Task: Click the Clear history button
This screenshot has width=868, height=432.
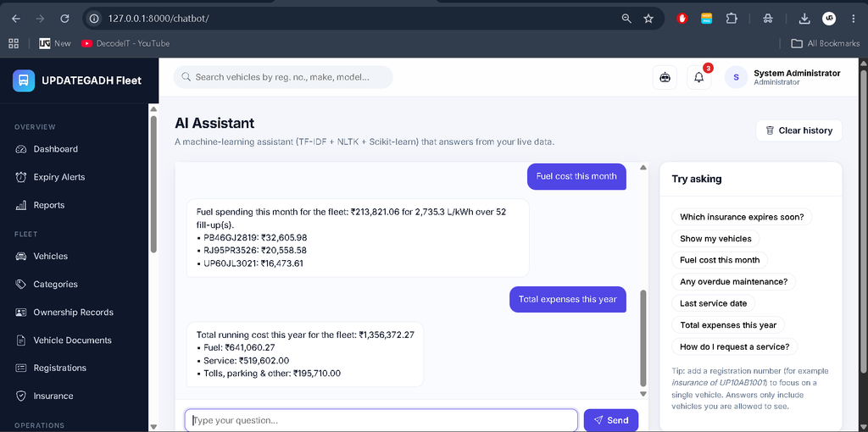Action: click(798, 130)
